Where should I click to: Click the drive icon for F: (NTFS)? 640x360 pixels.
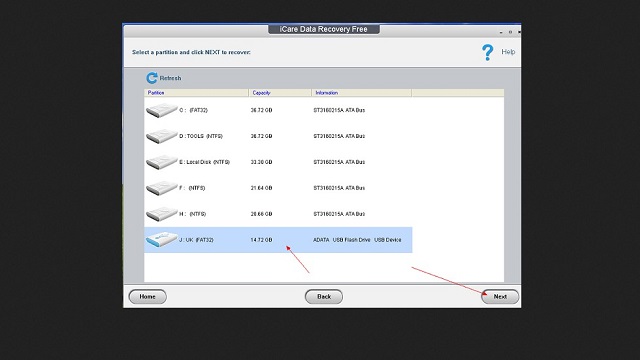162,188
